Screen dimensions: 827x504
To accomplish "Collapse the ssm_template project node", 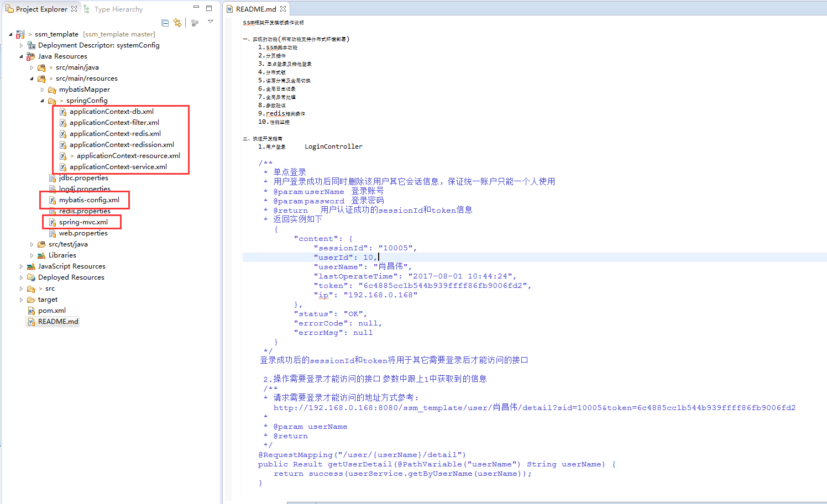I will click(x=11, y=34).
